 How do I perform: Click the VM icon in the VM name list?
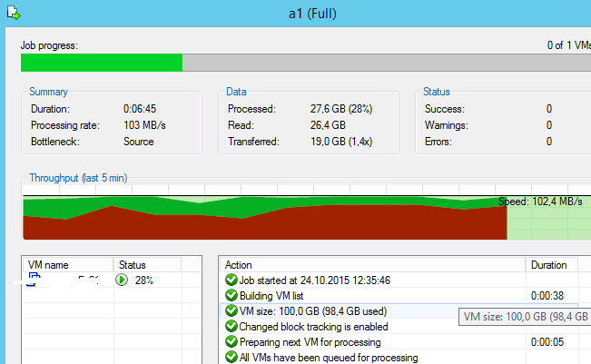[x=34, y=280]
